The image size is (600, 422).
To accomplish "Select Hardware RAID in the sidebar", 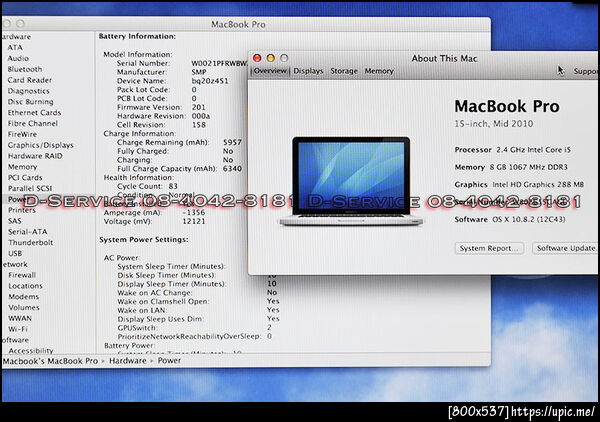I will pos(35,156).
